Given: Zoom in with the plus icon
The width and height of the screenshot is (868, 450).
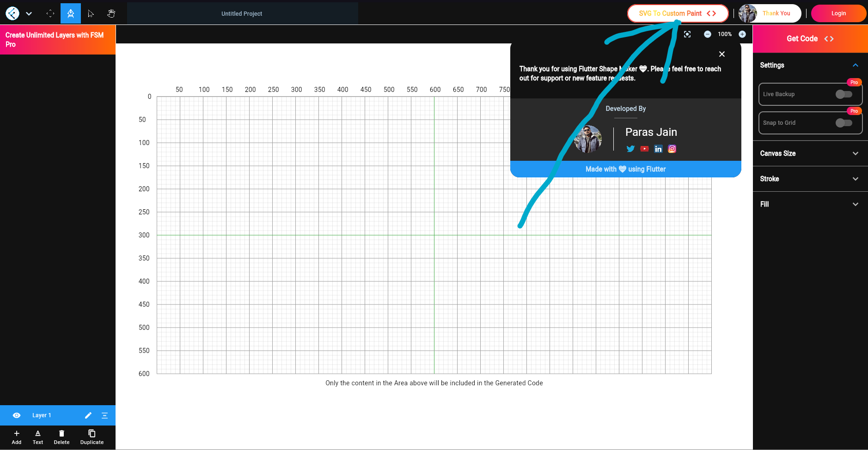Looking at the screenshot, I should pyautogui.click(x=742, y=34).
